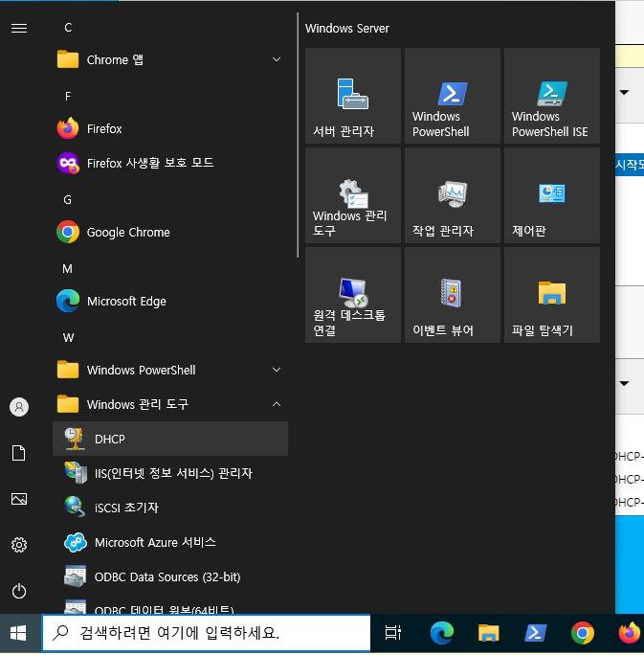Open the 서버 관리자 tile
The width and height of the screenshot is (644, 655).
click(x=353, y=96)
